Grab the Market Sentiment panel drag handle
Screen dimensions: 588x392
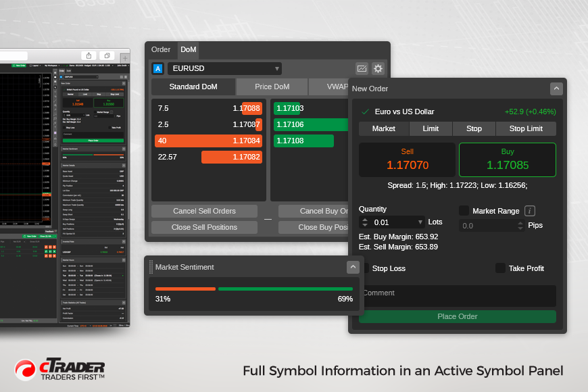(x=151, y=267)
